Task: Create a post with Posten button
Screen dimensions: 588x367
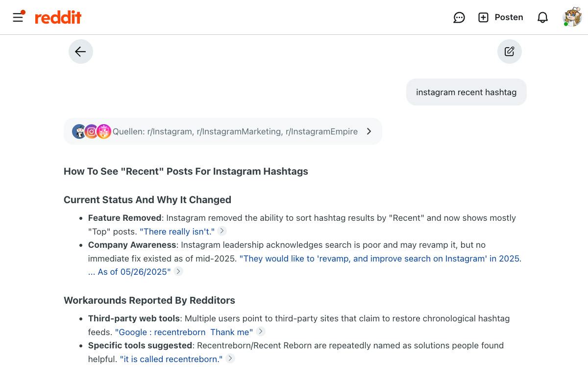Action: click(501, 17)
